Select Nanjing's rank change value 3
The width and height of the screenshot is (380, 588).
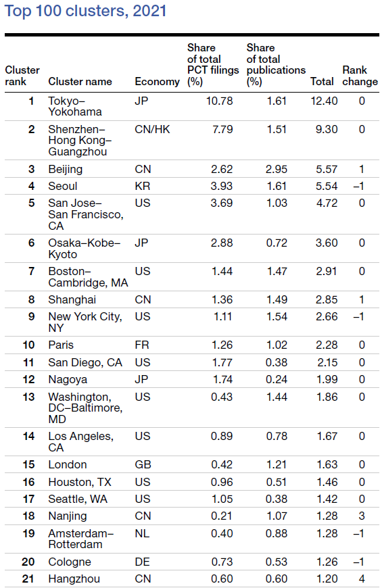click(x=362, y=516)
